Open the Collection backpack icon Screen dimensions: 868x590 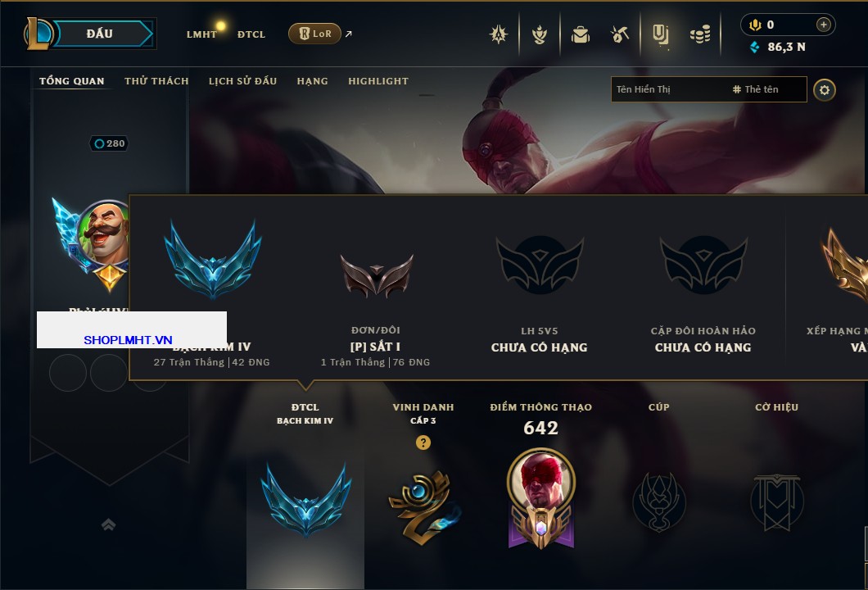coord(580,34)
